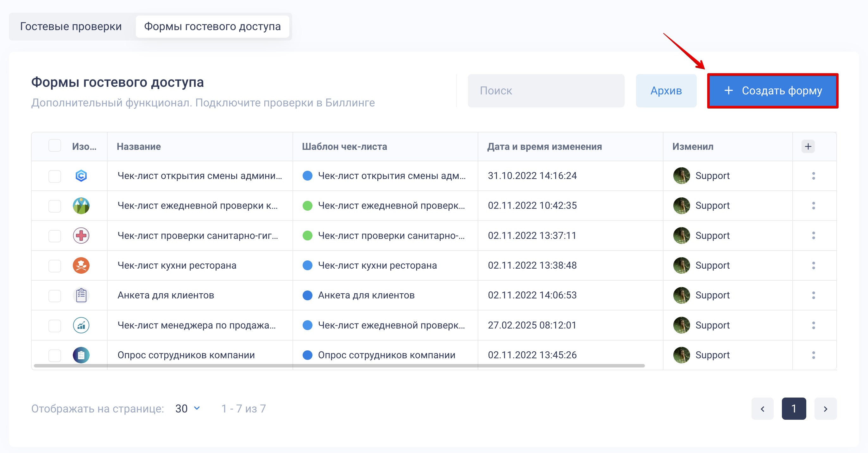Click the chef icon for restaurant kitchen checklist

tap(81, 265)
